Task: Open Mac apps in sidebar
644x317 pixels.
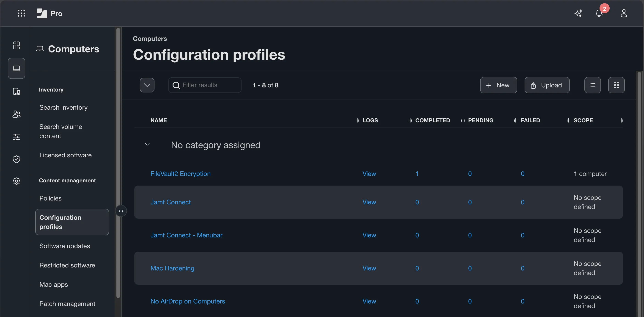Action: (x=53, y=284)
